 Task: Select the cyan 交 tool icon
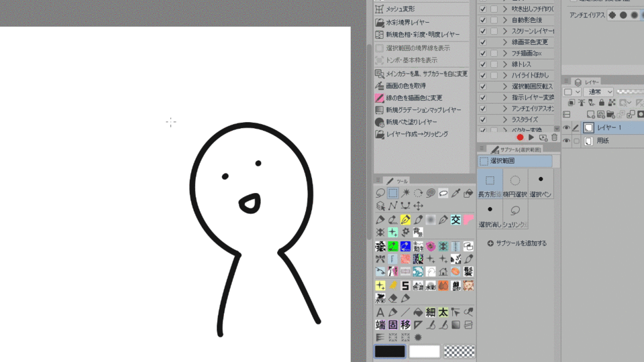click(456, 220)
